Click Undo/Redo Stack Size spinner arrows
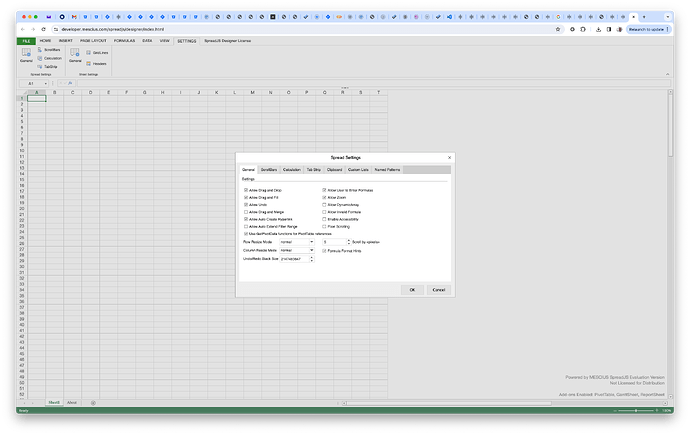This screenshot has height=435, width=690. 312,259
